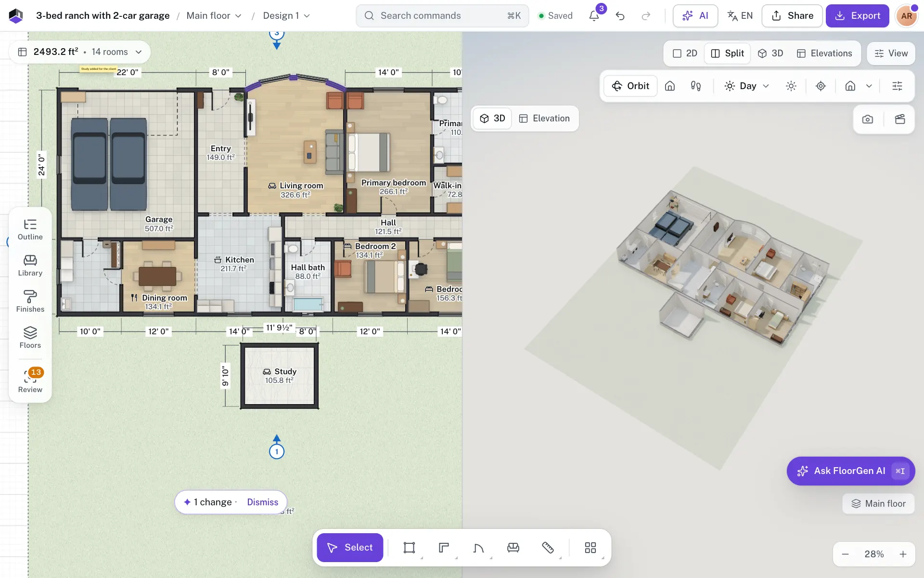
Task: Switch to 2D view mode
Action: tap(685, 53)
